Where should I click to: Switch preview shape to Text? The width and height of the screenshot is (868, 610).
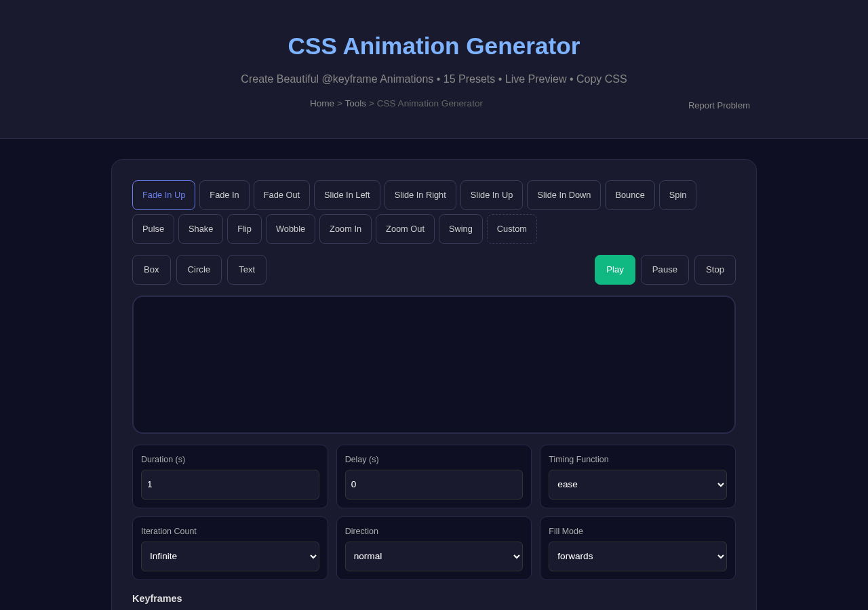pyautogui.click(x=247, y=270)
